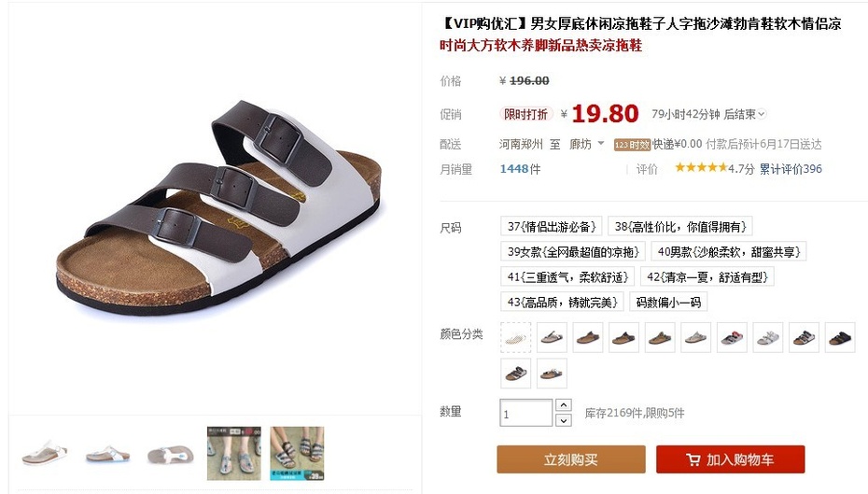View the last people-wearing-sandals thumbnail

pos(298,454)
